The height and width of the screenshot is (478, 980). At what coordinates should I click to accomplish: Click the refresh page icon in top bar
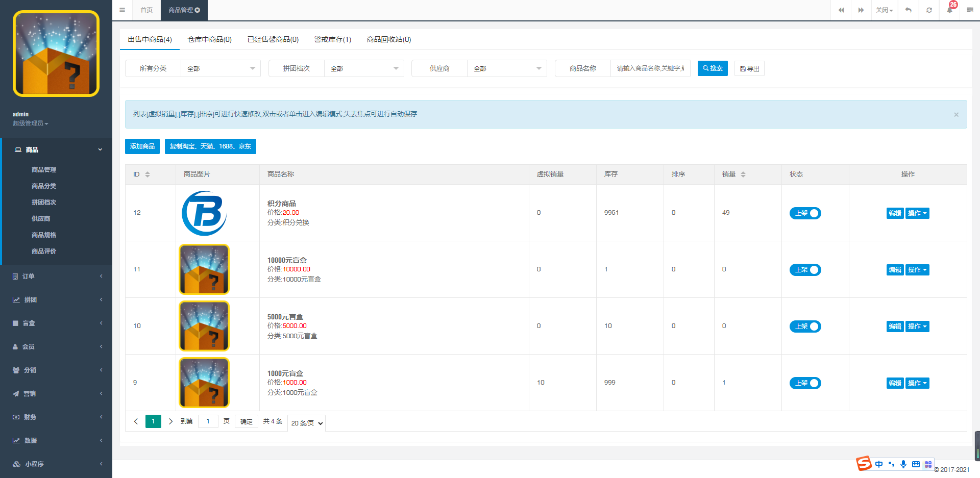click(x=929, y=10)
